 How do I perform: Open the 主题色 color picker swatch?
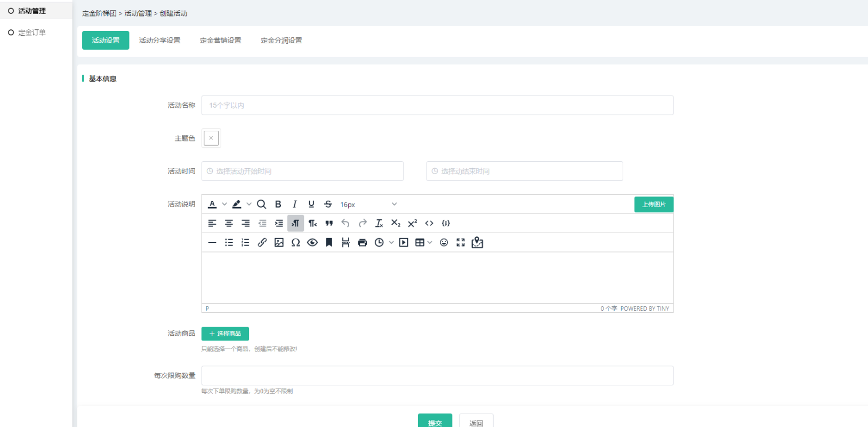tap(211, 138)
